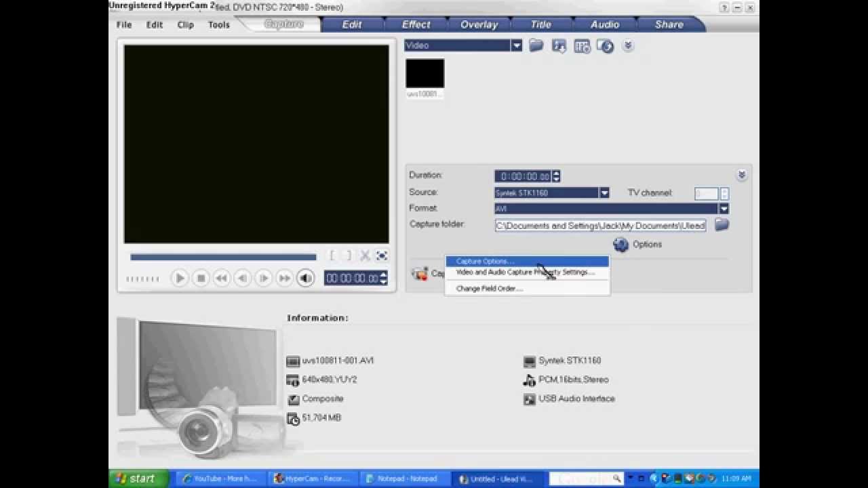Click the export clip icon in library

[x=605, y=45]
